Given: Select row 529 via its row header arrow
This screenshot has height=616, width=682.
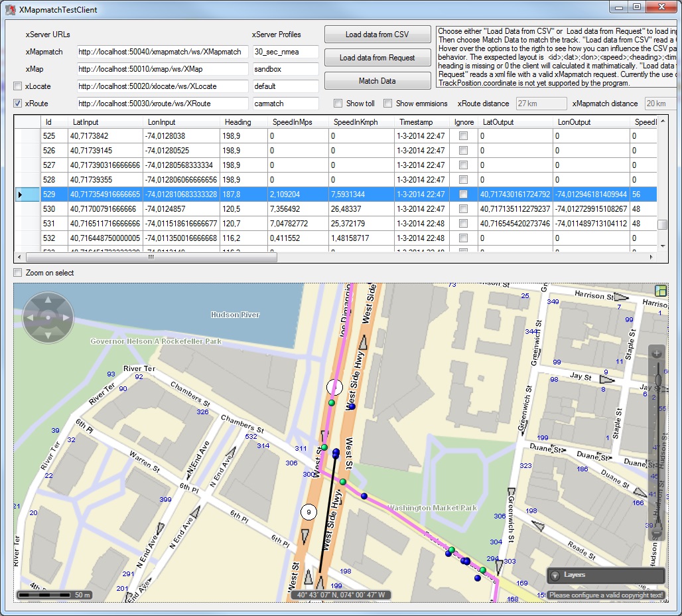Looking at the screenshot, I should coord(20,194).
